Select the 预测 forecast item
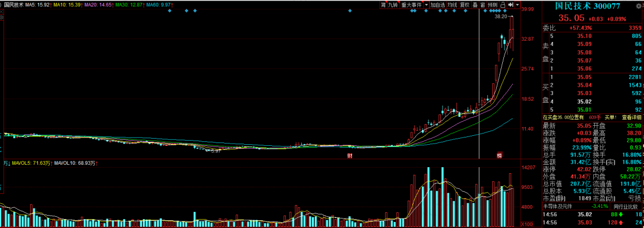Image resolution: width=644 pixels, height=228 pixels. pyautogui.click(x=493, y=4)
